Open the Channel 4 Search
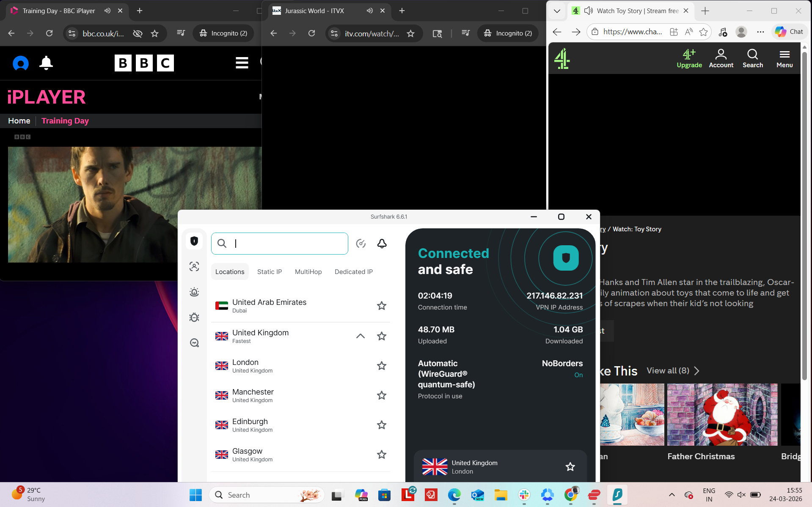The image size is (812, 507). point(753,58)
